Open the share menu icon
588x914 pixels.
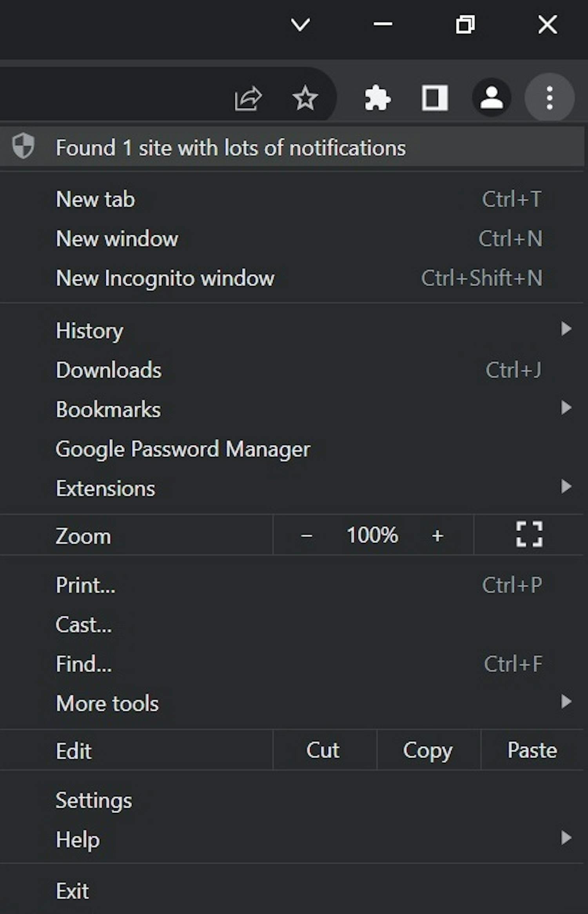click(250, 98)
